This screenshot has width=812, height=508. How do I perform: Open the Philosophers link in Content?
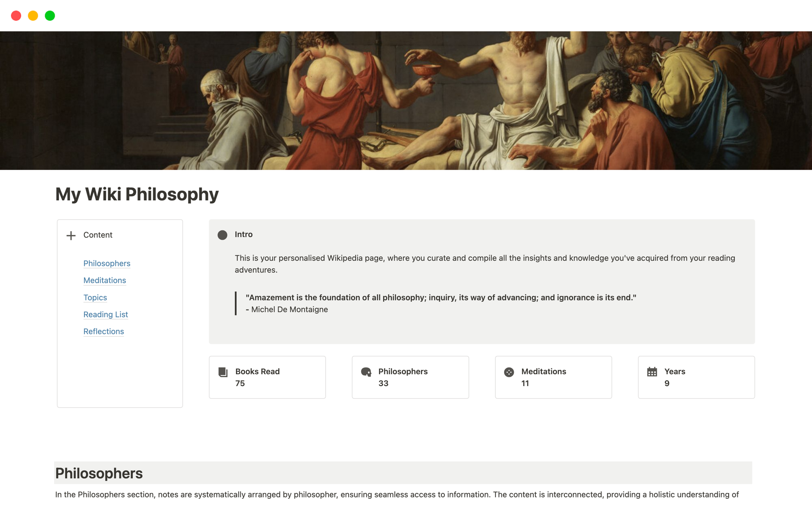[107, 263]
